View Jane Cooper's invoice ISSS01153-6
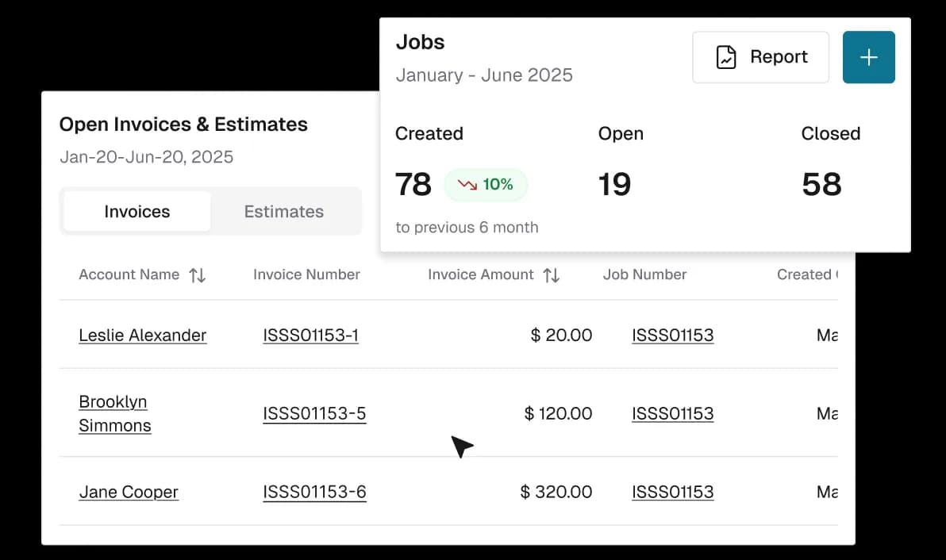Image resolution: width=946 pixels, height=560 pixels. pos(314,492)
